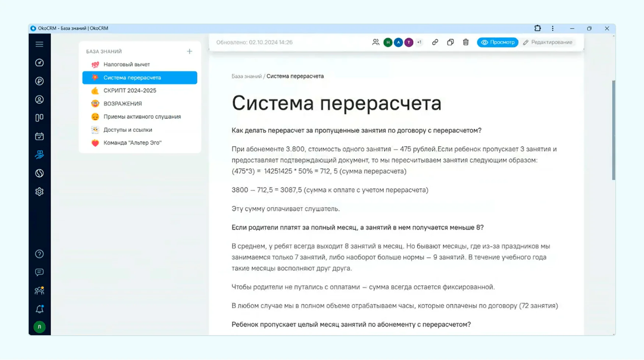This screenshot has width=644, height=360.
Task: Open the notifications bell icon
Action: (x=39, y=309)
